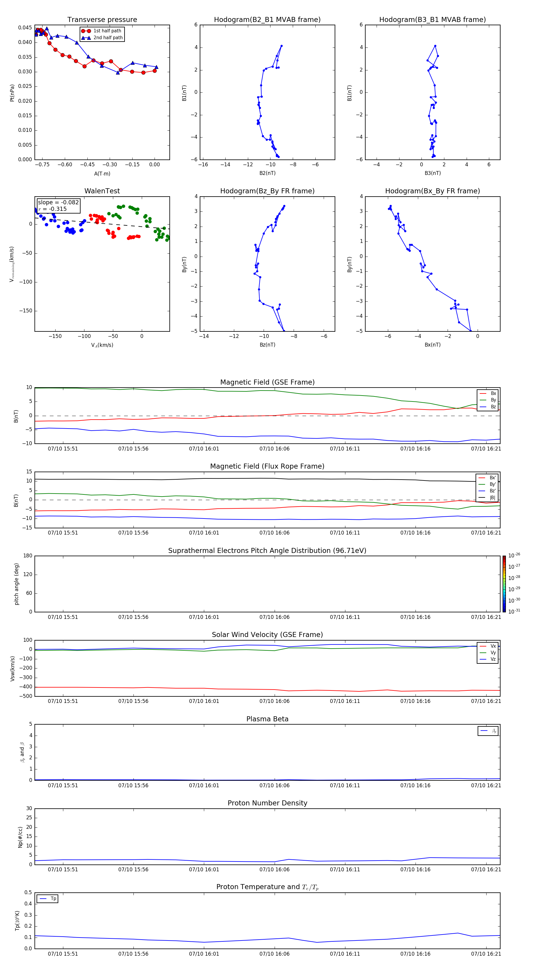Click the 'Hodogram(Bz_By FR frame)' title
Screen dimensions: 535x980
click(267, 191)
